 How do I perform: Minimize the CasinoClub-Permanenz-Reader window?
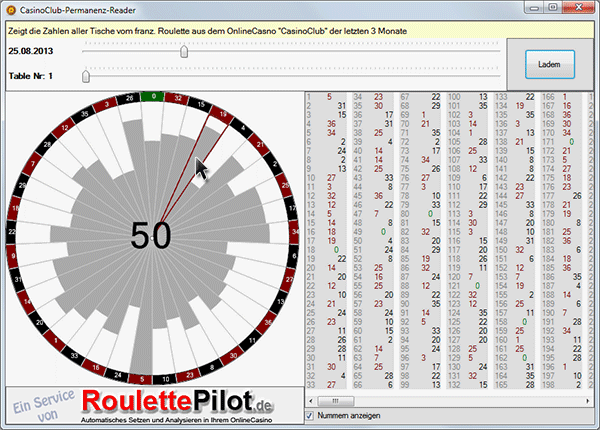point(534,7)
